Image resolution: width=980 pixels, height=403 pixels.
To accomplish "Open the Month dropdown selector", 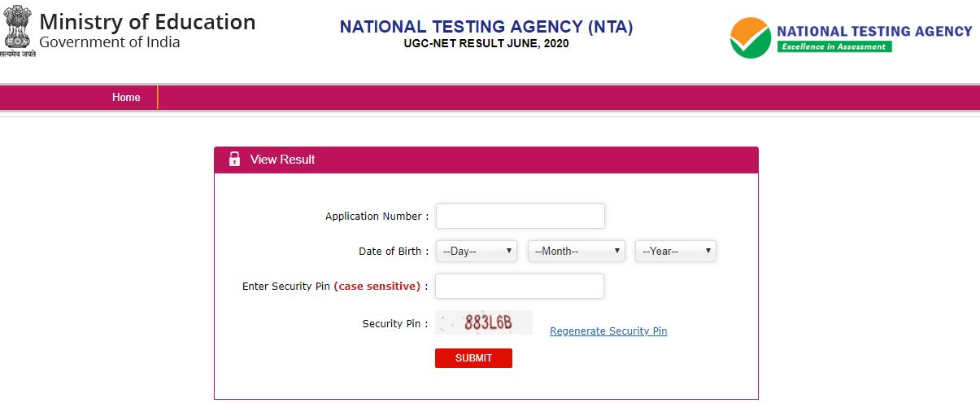I will (x=577, y=252).
